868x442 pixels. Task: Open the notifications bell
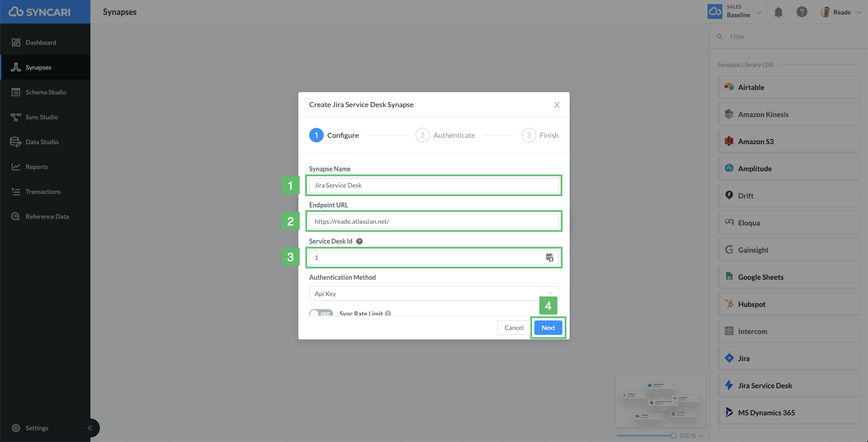coord(778,12)
